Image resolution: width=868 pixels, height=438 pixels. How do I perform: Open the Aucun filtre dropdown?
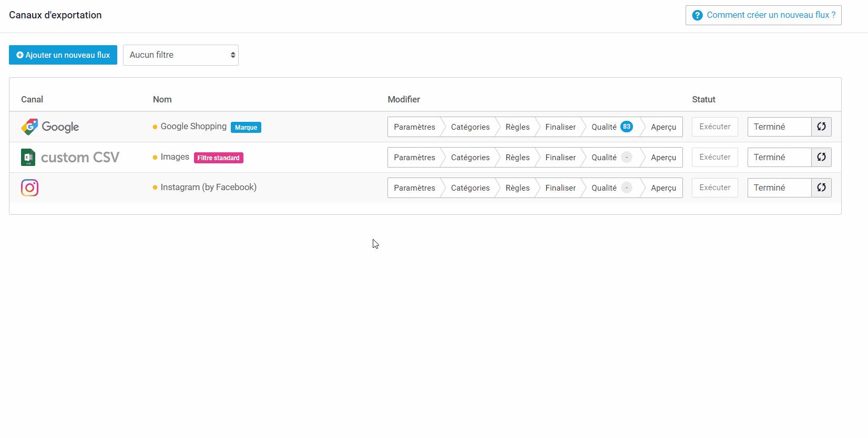pyautogui.click(x=181, y=55)
